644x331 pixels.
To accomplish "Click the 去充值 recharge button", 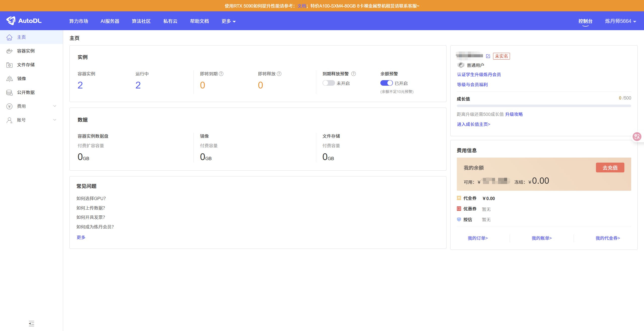I will (x=610, y=167).
